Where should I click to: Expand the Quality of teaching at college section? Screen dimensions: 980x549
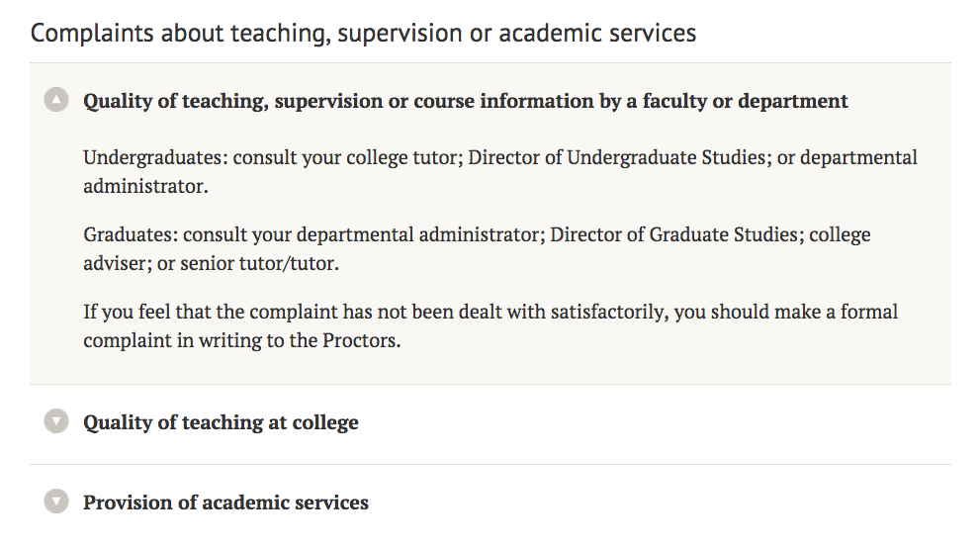coord(221,422)
